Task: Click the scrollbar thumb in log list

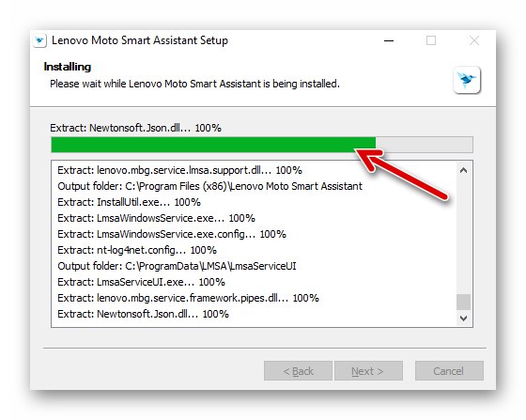Action: click(463, 302)
